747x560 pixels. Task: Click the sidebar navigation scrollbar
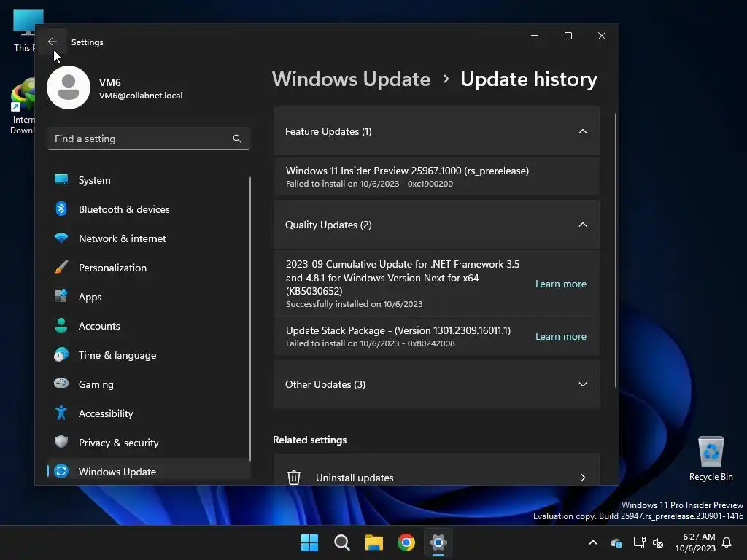point(249,318)
